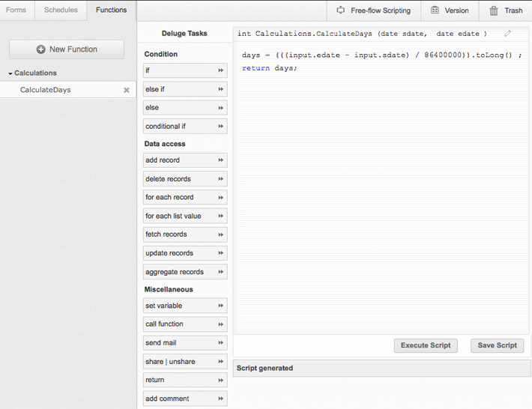Click the arrow icon on 'send mail' task

coord(220,343)
